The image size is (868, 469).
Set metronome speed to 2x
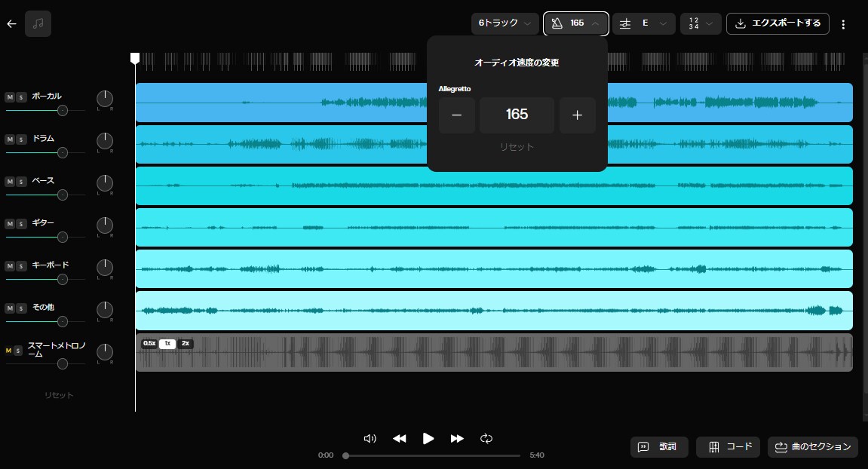click(186, 344)
